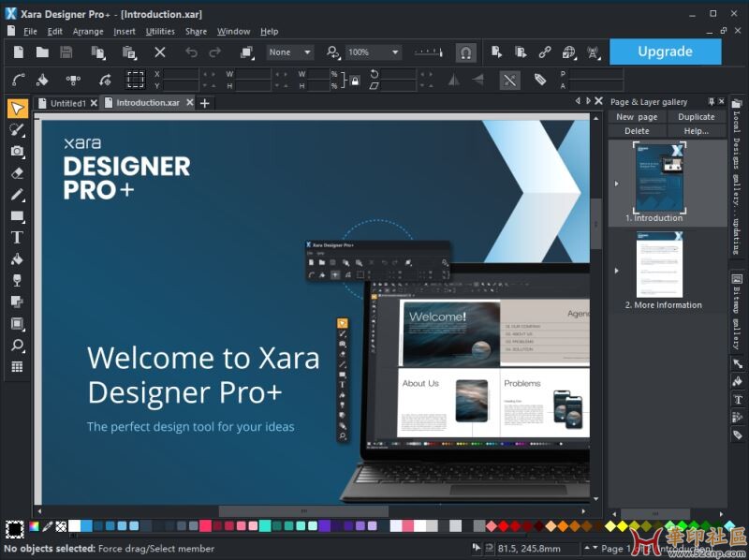Open the quality None dropdown

(290, 52)
